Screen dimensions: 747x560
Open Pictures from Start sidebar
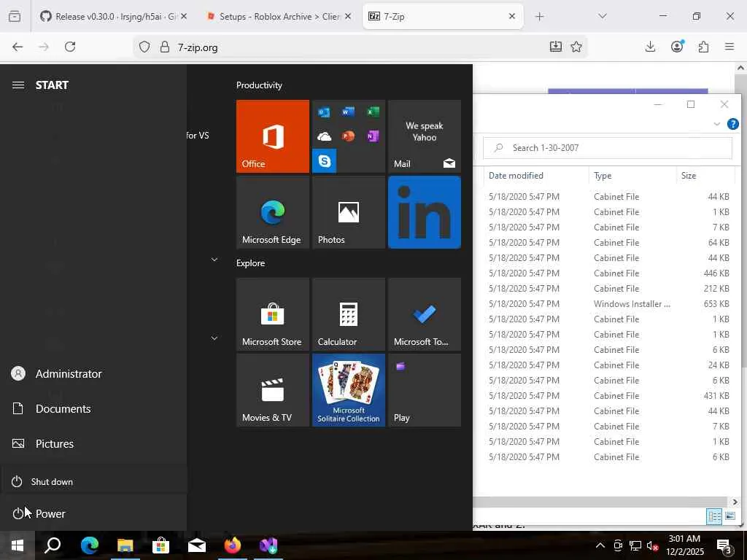(x=93, y=444)
